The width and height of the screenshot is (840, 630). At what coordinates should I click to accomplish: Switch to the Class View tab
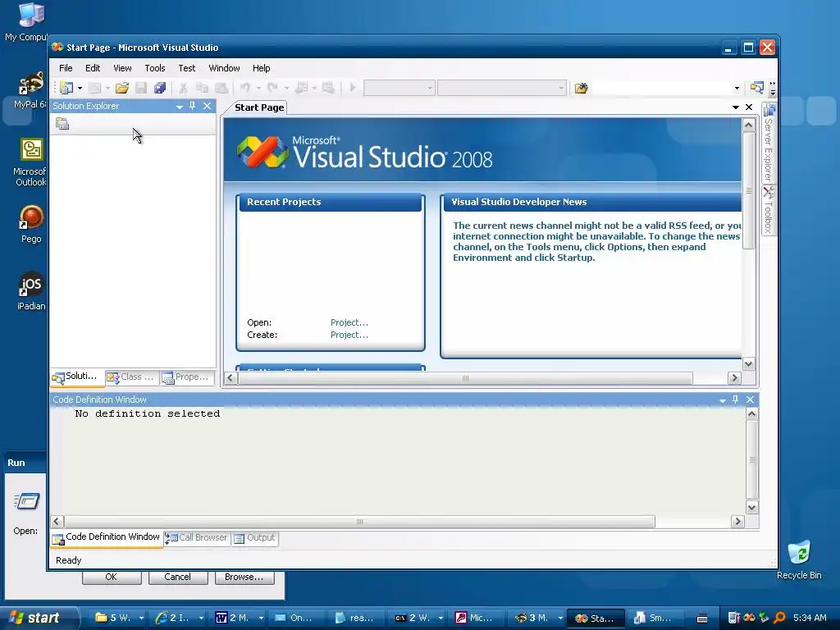click(x=132, y=377)
